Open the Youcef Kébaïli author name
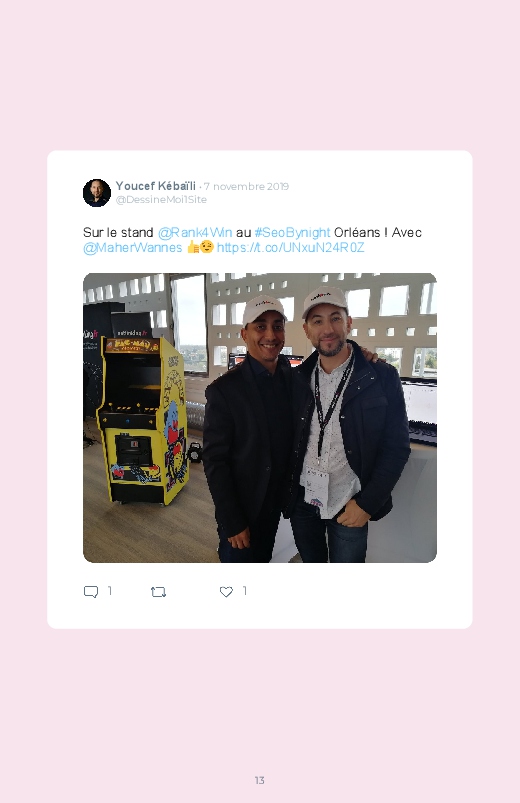The image size is (520, 803). click(156, 185)
